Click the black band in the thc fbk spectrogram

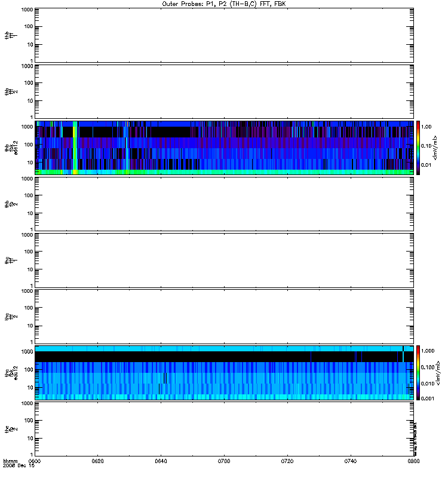click(224, 357)
